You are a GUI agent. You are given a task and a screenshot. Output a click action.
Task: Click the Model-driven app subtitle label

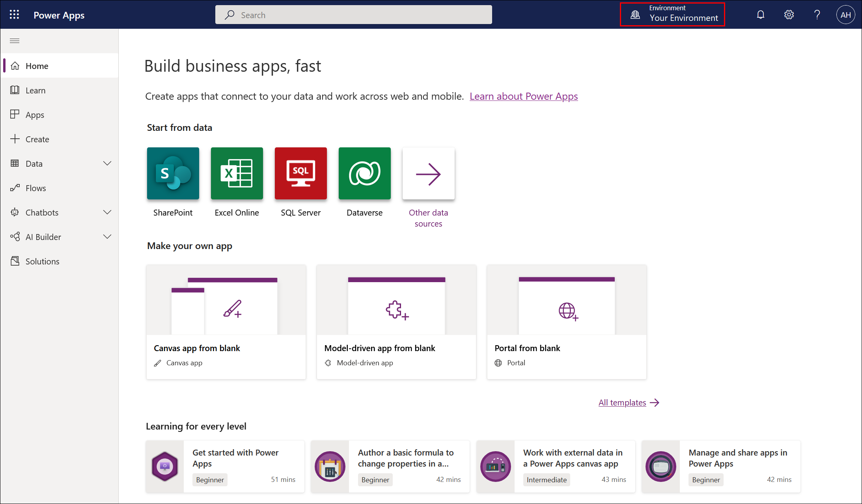click(x=365, y=363)
